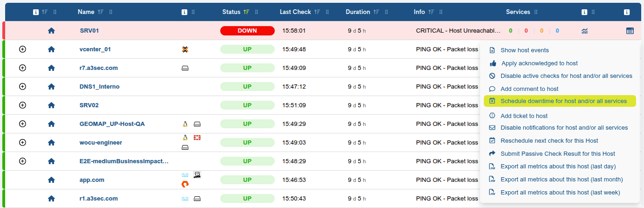Screen dimensions: 644x208
Task: Click the Linux penguin icon for GEOMAP_UP-Host-QA
Action: (185, 124)
